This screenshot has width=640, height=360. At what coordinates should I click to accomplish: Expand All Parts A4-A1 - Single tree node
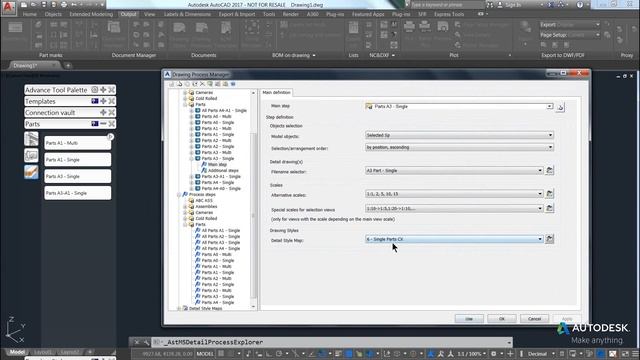191,111
